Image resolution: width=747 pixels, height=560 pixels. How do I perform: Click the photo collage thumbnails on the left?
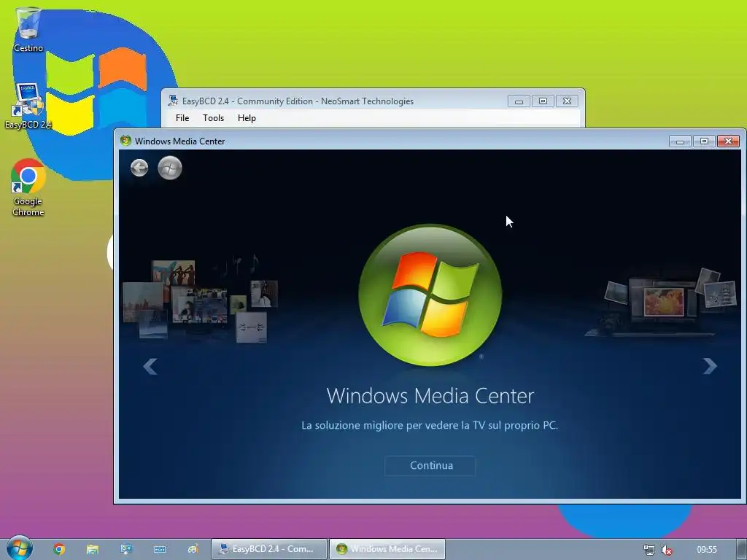click(x=200, y=300)
